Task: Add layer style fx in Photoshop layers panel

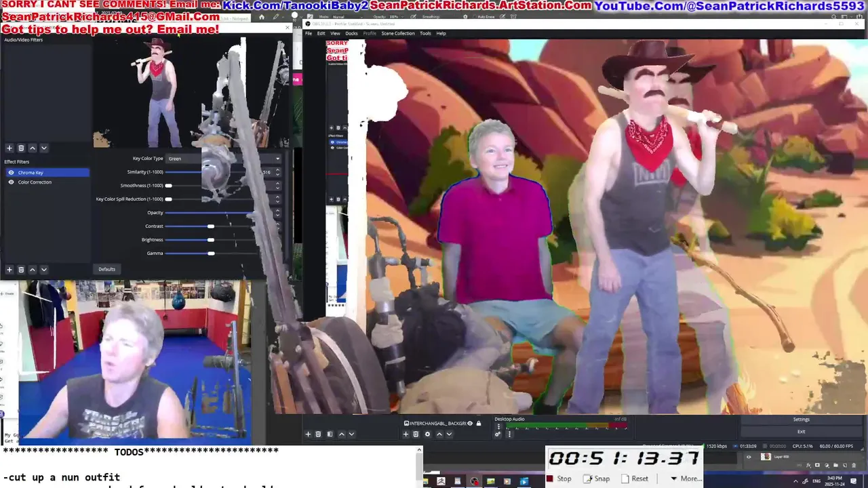Action: click(x=808, y=465)
